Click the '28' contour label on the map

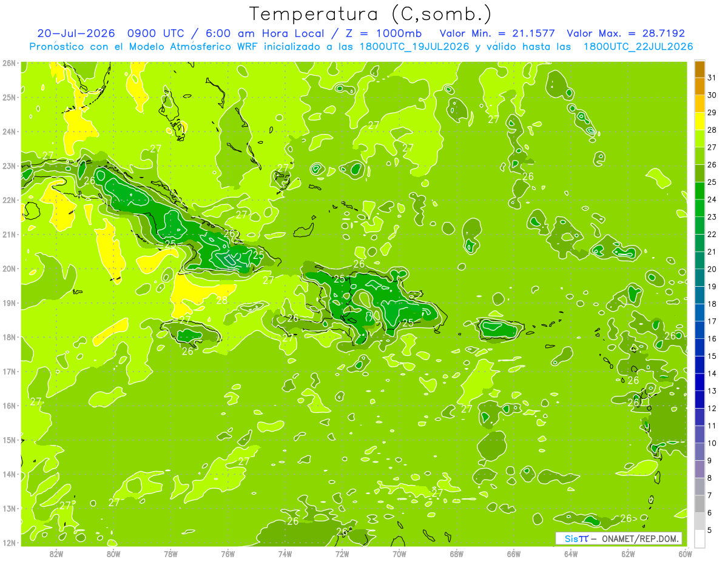(222, 300)
